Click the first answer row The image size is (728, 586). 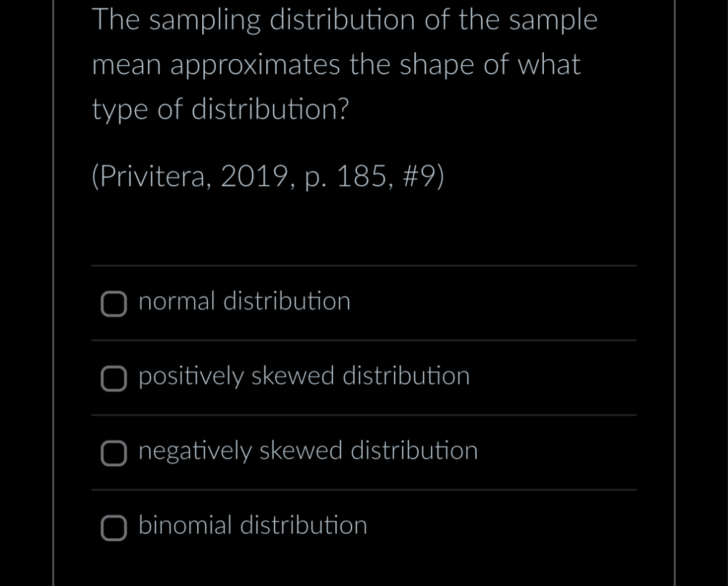(364, 302)
